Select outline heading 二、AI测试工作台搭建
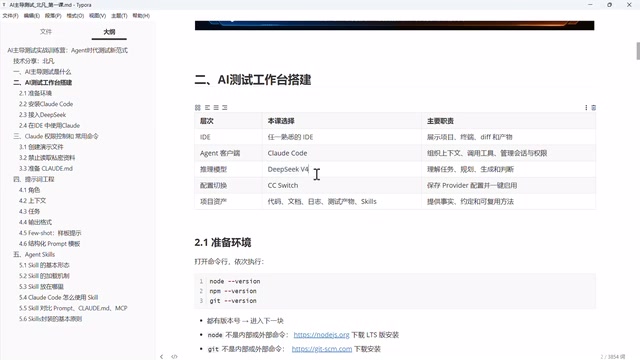 coord(42,82)
